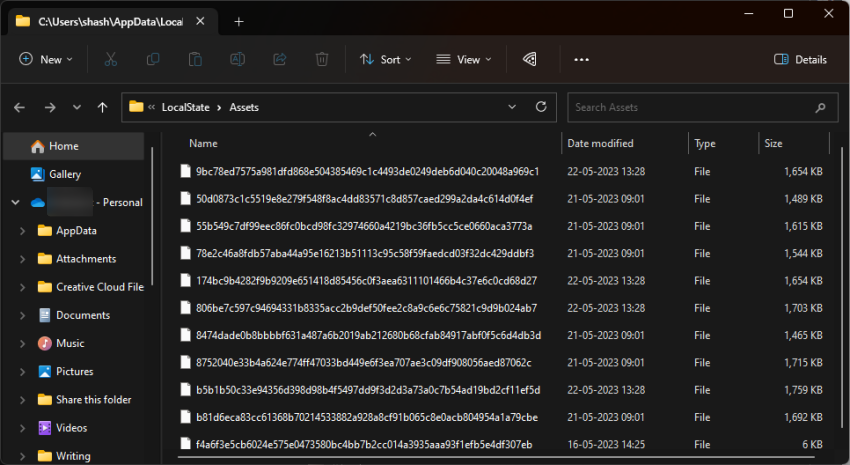Open the View dropdown menu
This screenshot has width=850, height=465.
(x=463, y=59)
